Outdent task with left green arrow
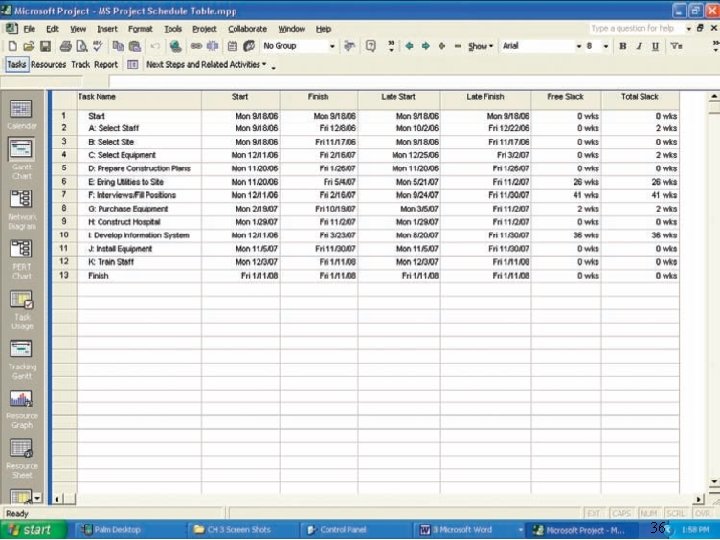720x540 pixels. tap(409, 46)
